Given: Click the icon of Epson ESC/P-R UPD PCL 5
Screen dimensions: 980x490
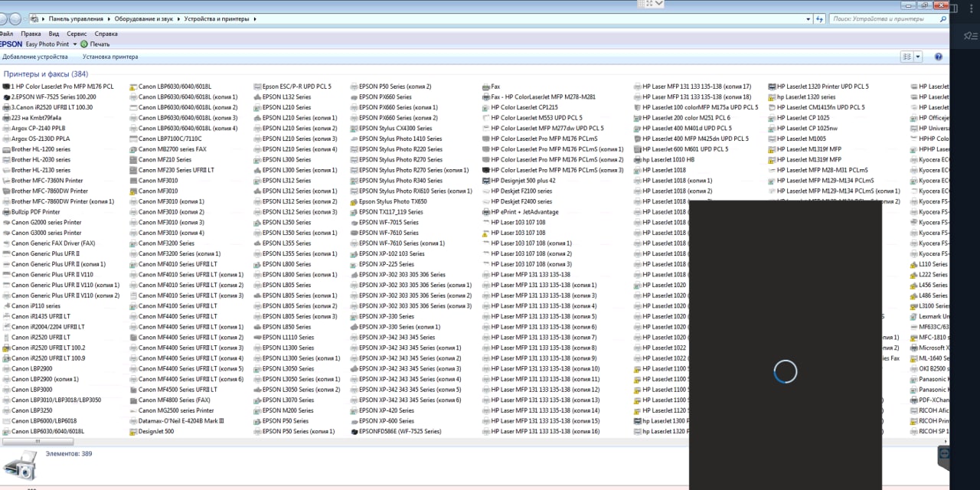Looking at the screenshot, I should click(x=257, y=87).
